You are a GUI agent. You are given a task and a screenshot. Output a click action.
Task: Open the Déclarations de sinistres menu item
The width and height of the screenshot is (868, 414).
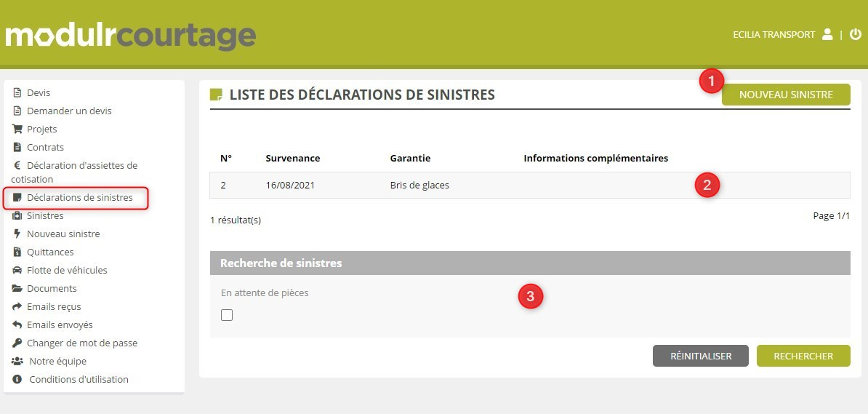[79, 198]
